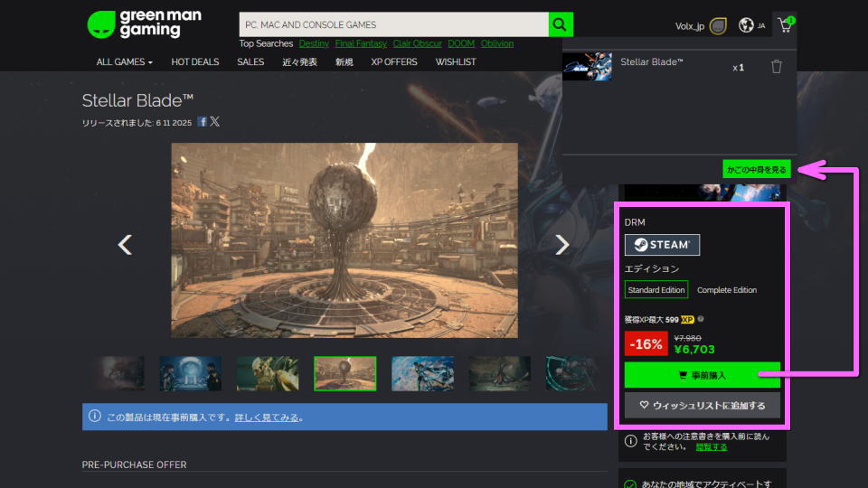Click ウィッシュリストに追加する button
The image size is (868, 488).
[x=702, y=405]
